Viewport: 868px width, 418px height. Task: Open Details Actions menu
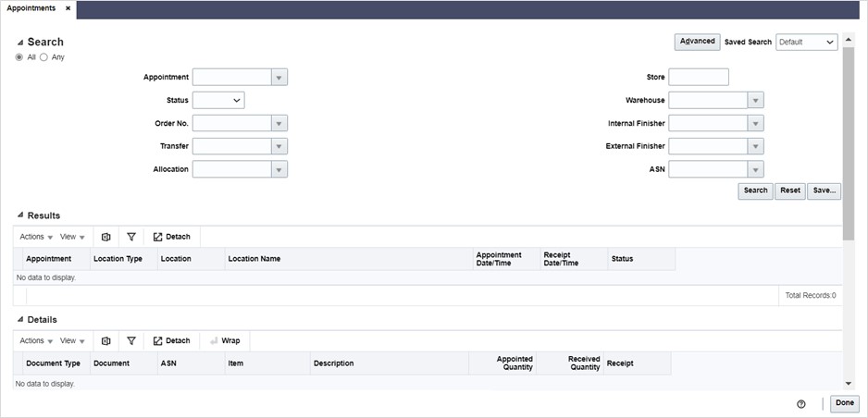36,341
